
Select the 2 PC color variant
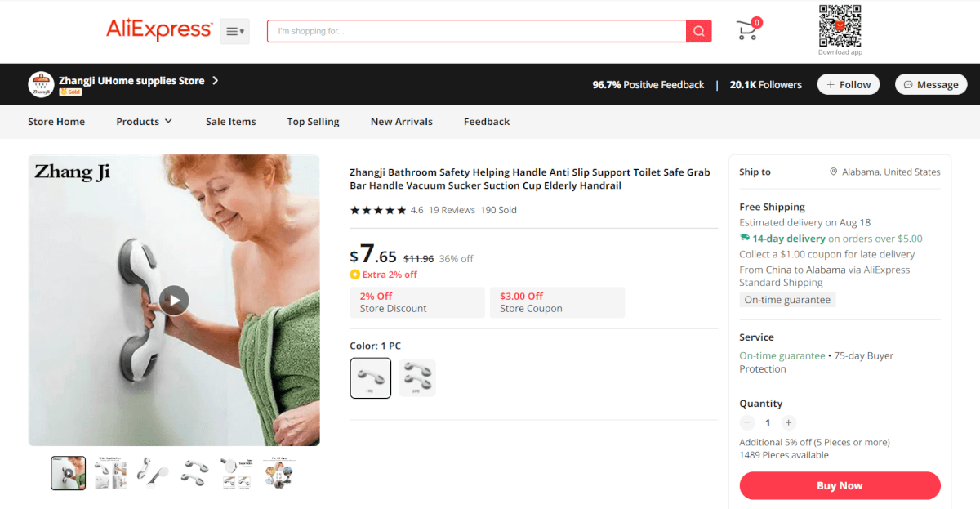tap(417, 378)
